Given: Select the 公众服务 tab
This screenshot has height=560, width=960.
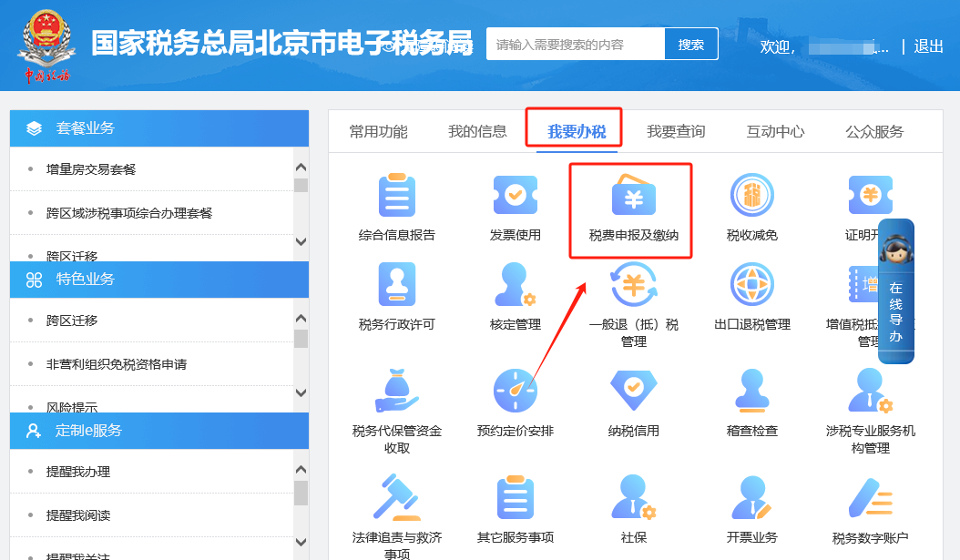Looking at the screenshot, I should pyautogui.click(x=874, y=131).
